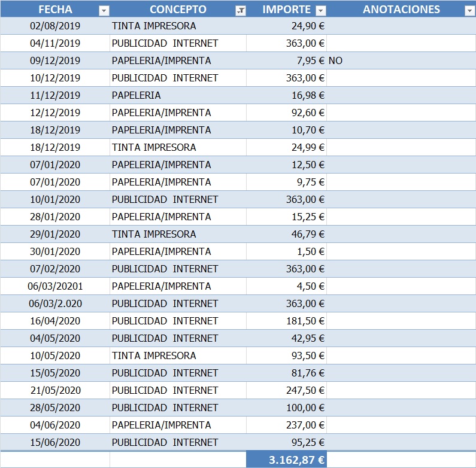Click the TINTA IMPRESORA concept on 10/05/2020
Image resolution: width=476 pixels, height=468 pixels.
tap(154, 355)
